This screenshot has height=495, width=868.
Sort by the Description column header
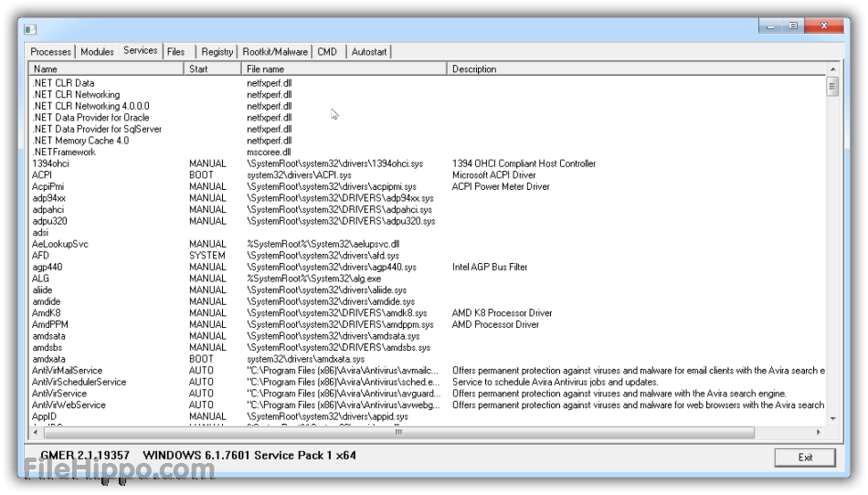click(637, 68)
